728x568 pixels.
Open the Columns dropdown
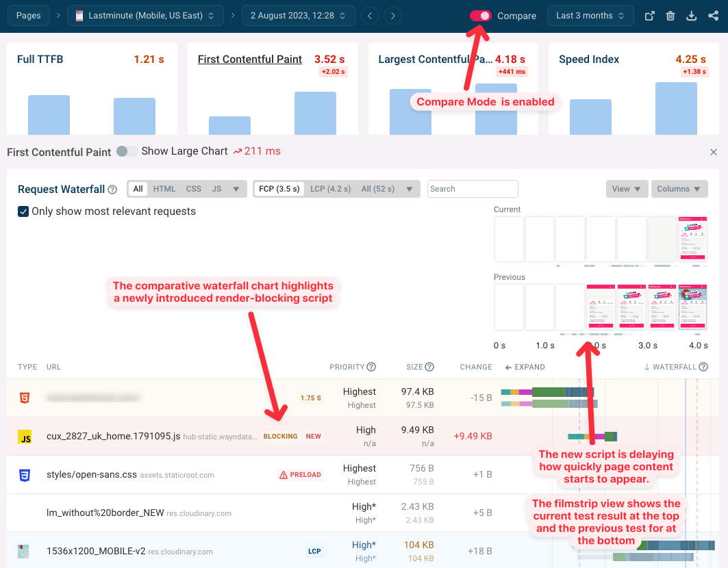tap(679, 189)
